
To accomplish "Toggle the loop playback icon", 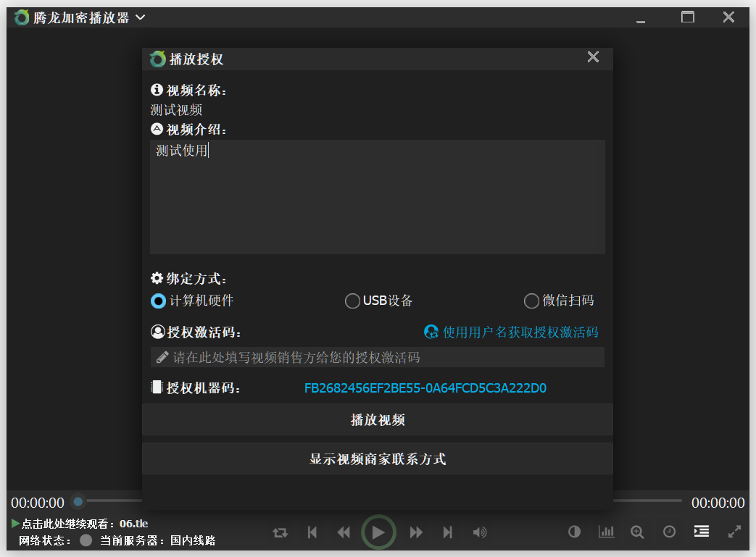I will pyautogui.click(x=280, y=532).
